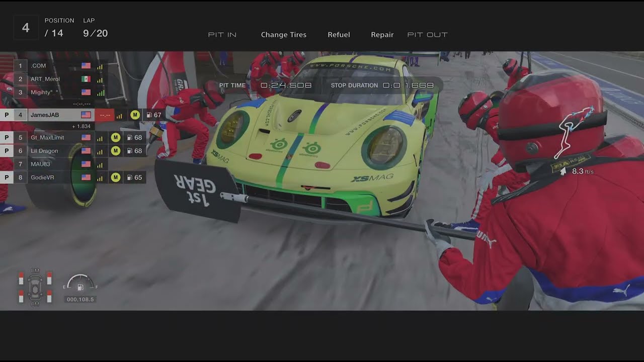The width and height of the screenshot is (644, 362).
Task: Click the front-left tire wear bar
Action: tap(21, 278)
